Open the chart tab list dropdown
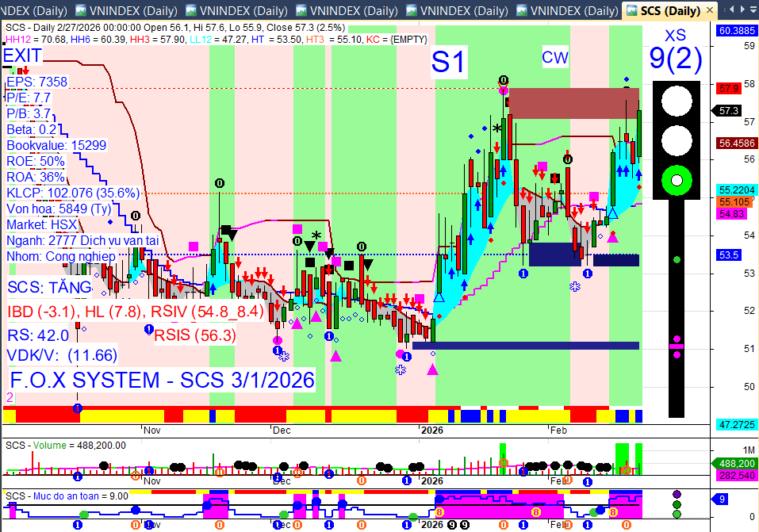Screen dimensions: 759x532 pos(754,10)
